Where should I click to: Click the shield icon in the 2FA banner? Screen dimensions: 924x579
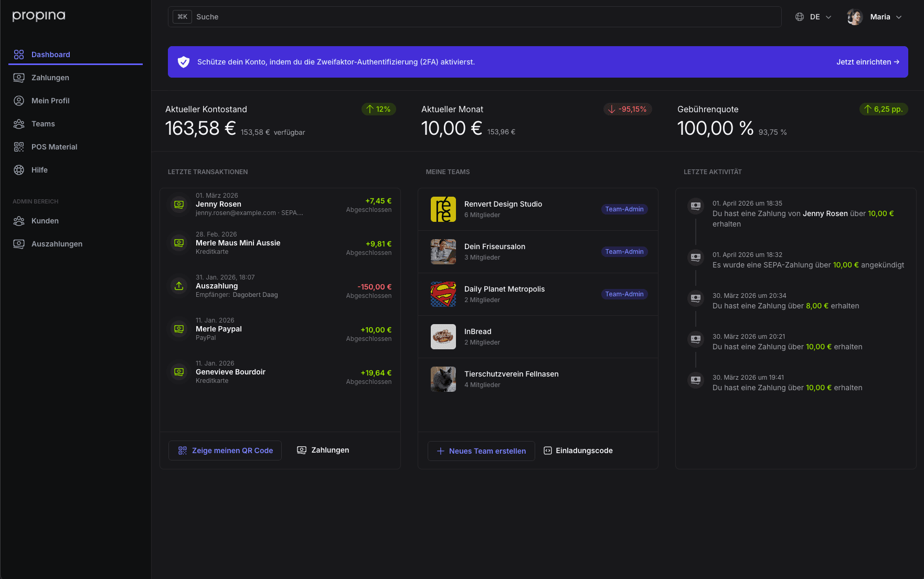coord(184,61)
